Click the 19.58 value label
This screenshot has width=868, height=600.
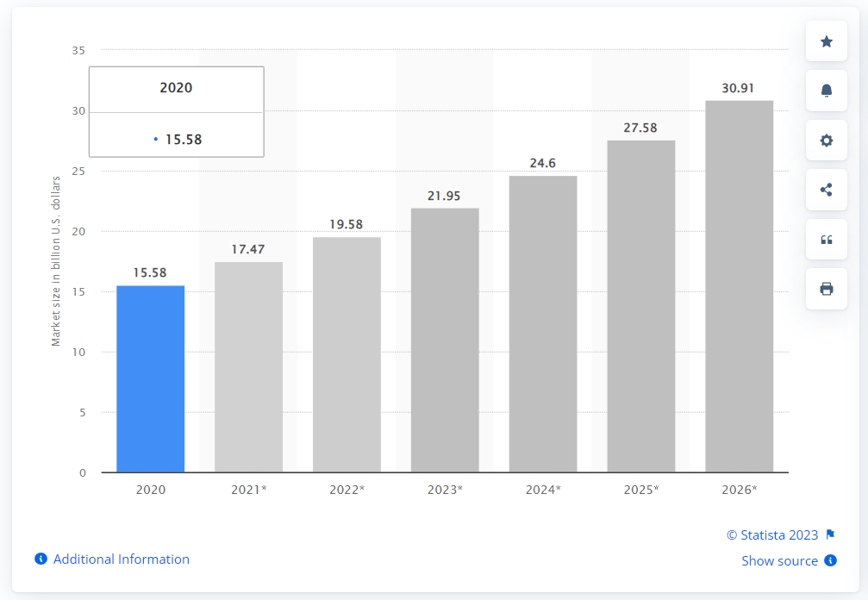click(x=346, y=225)
